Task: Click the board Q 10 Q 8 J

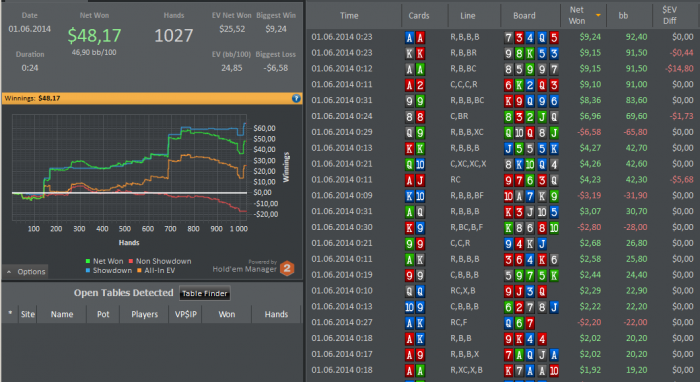Action: pos(531,133)
